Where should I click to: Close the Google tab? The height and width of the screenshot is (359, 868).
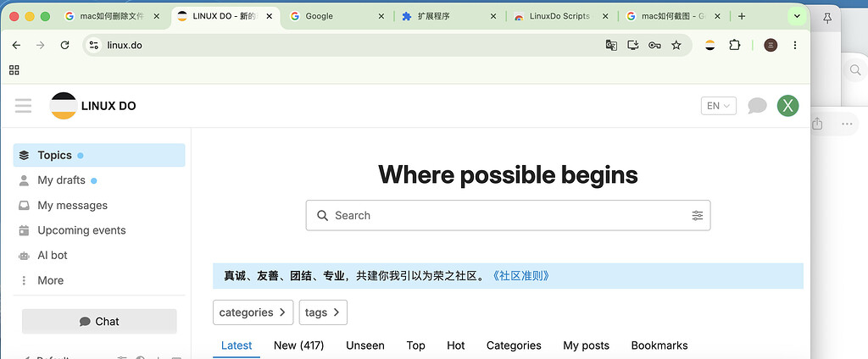(381, 17)
